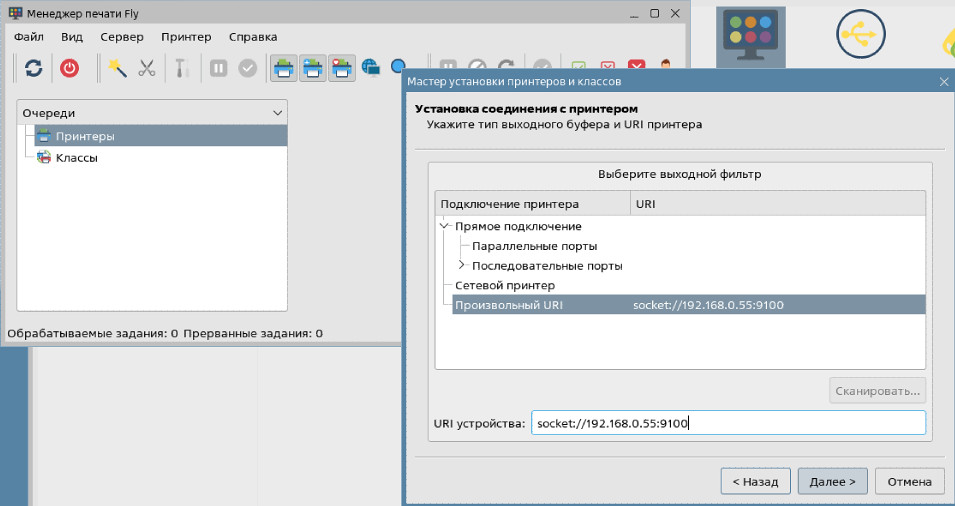The width and height of the screenshot is (955, 506).
Task: Click the network computer globe icon
Action: tap(371, 68)
